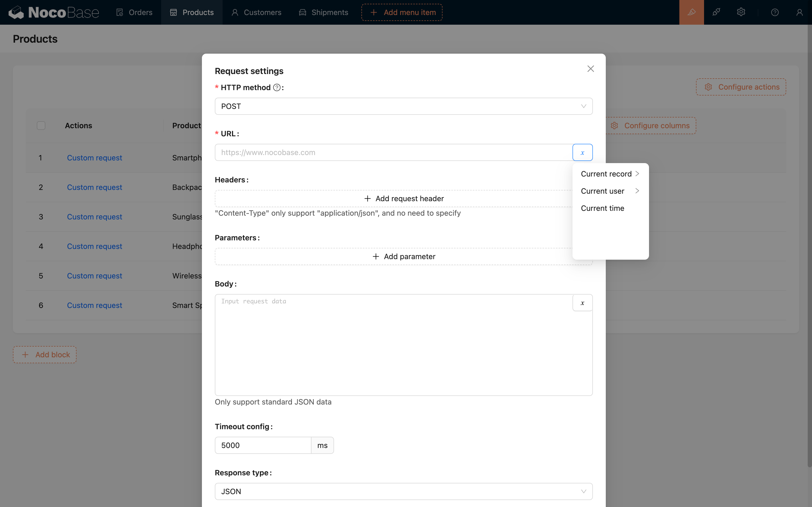
Task: Open the user profile icon
Action: pos(799,12)
